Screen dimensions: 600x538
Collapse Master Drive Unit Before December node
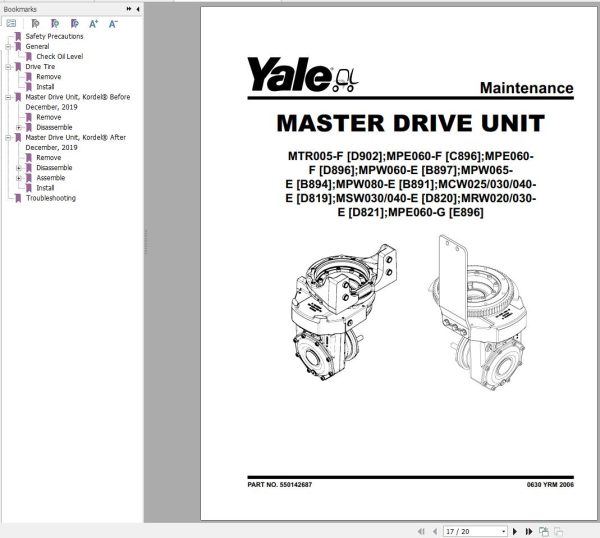[8, 97]
